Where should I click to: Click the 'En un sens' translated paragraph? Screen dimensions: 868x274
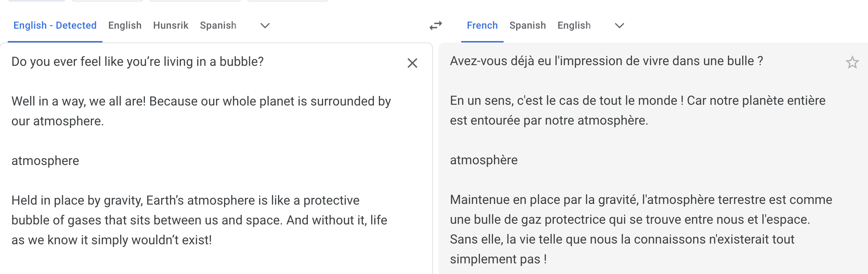[x=638, y=110]
